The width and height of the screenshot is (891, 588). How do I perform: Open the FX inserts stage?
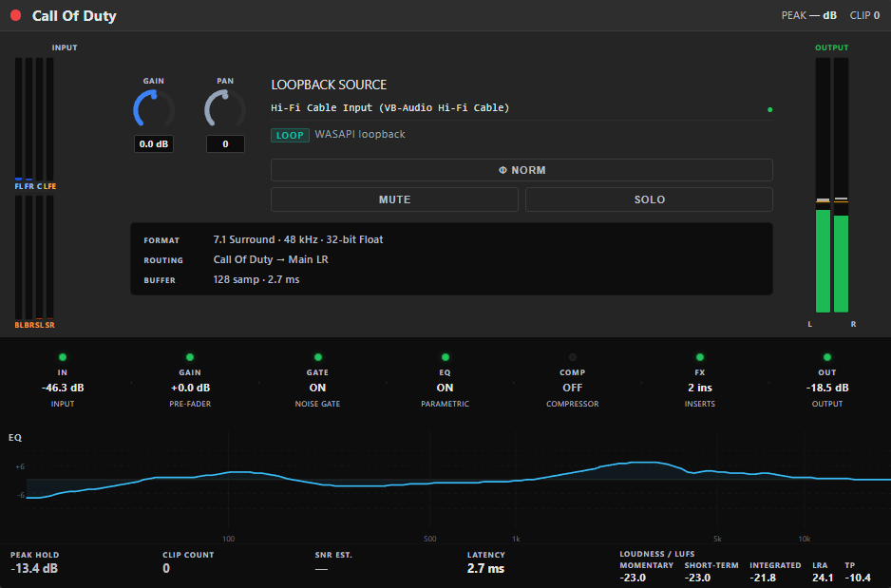(699, 380)
